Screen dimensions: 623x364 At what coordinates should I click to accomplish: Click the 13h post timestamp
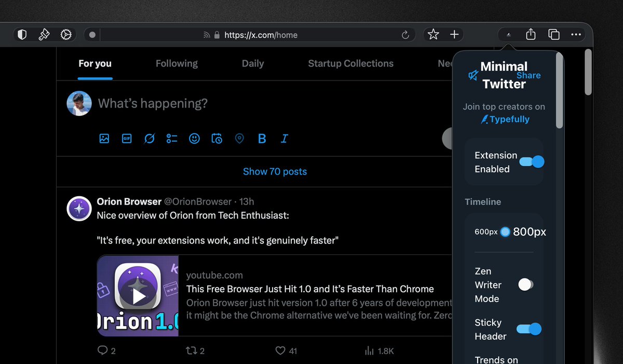(x=247, y=201)
